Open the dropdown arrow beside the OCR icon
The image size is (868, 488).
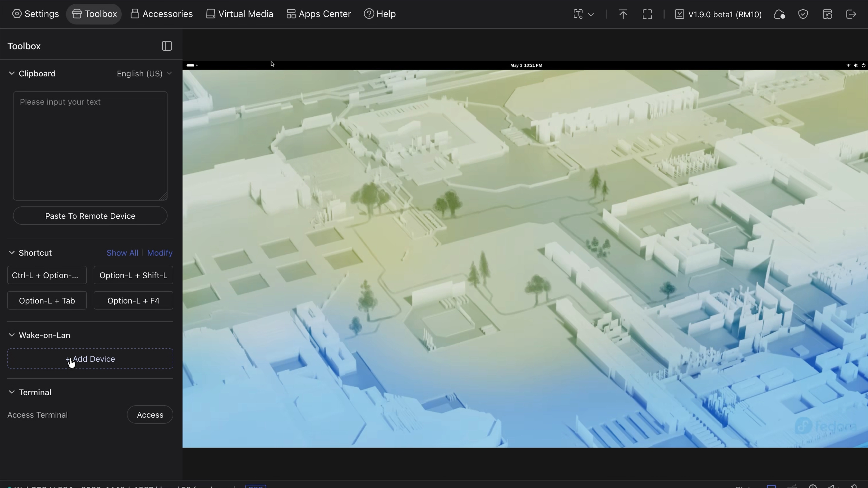click(x=591, y=14)
